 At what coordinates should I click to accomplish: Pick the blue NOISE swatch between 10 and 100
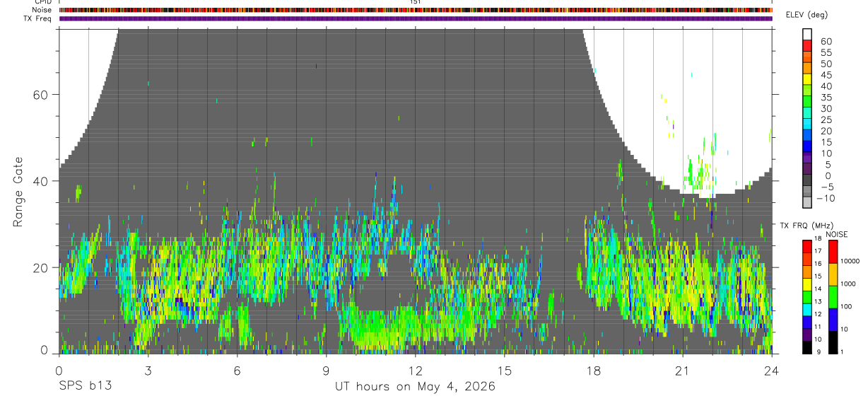pyautogui.click(x=833, y=319)
